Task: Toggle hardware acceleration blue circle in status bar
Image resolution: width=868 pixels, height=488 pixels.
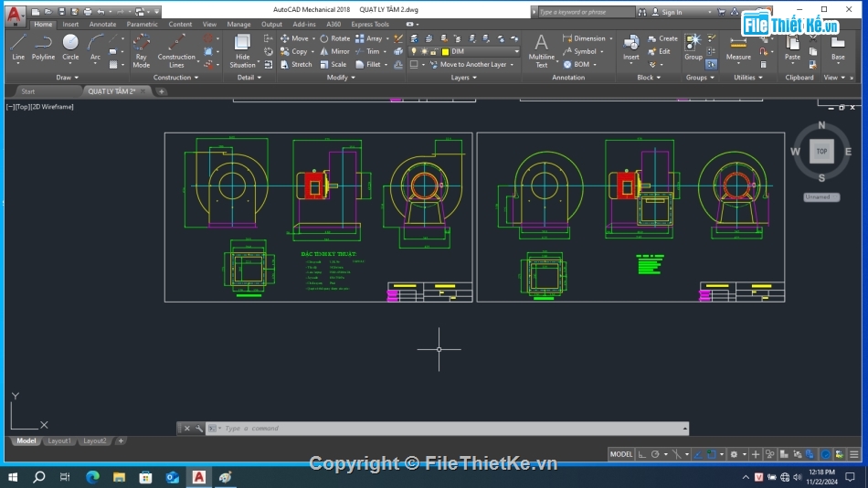Action: (825, 454)
